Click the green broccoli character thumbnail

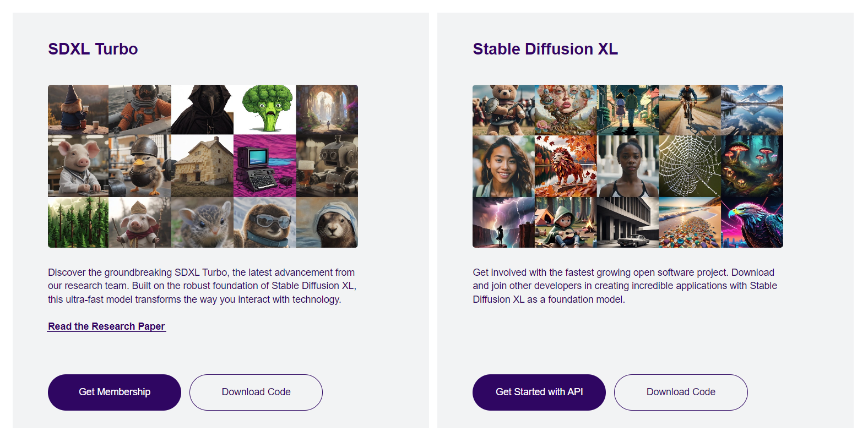point(265,109)
